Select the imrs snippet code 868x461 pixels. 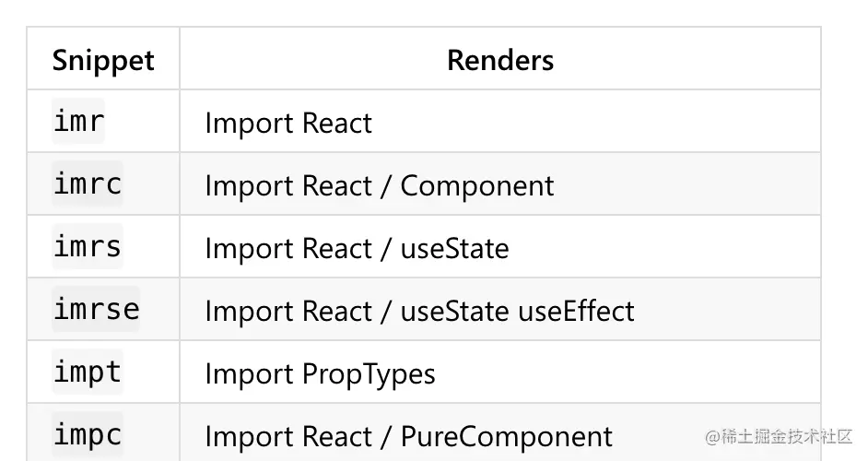point(88,247)
